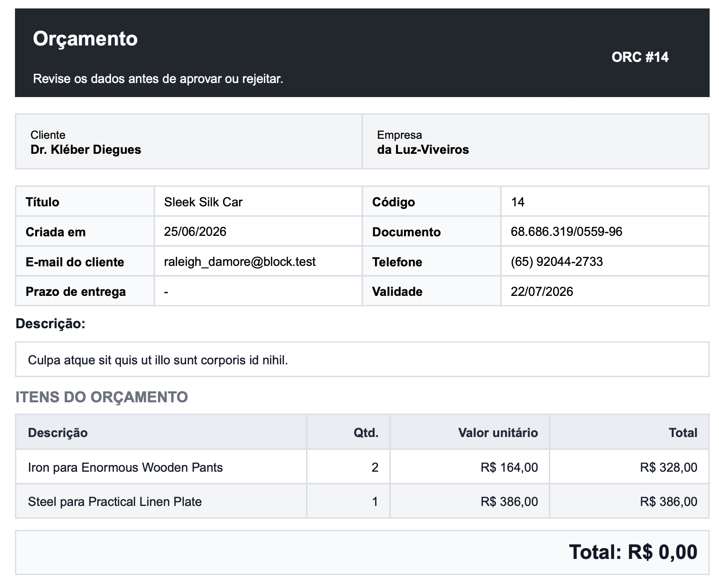Click the Total column header

pyautogui.click(x=683, y=432)
